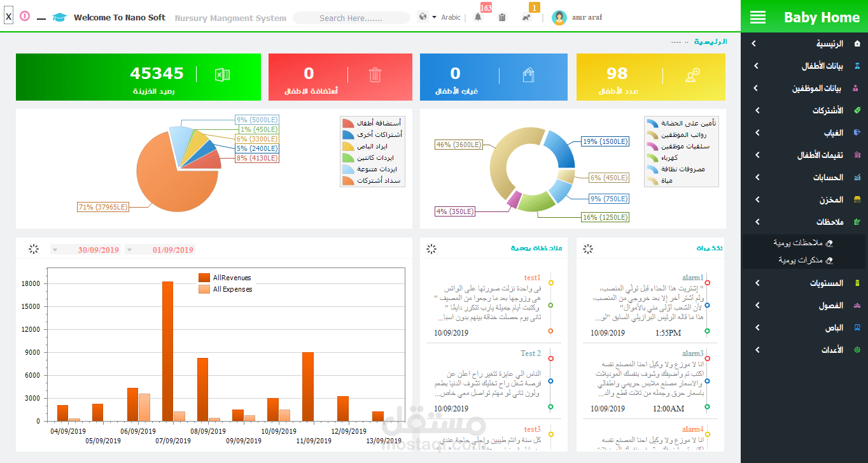Click the الرئيسية breadcrumb link
868x463 pixels.
[x=710, y=41]
